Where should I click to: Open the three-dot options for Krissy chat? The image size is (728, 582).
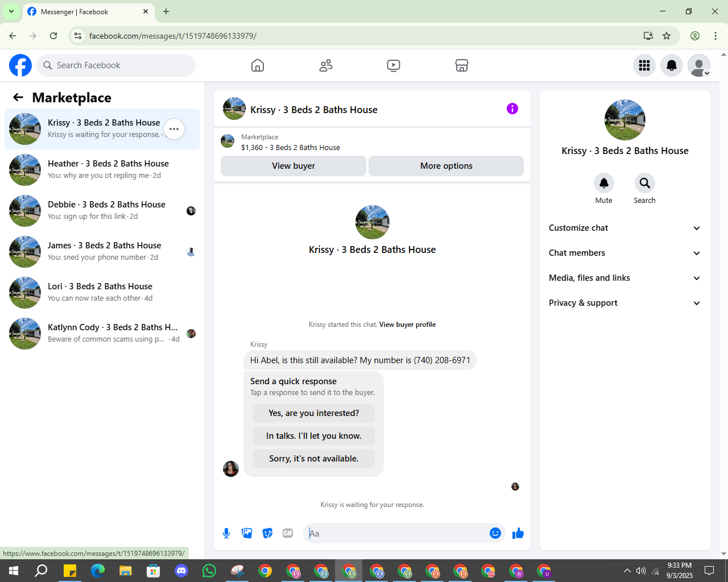click(174, 129)
